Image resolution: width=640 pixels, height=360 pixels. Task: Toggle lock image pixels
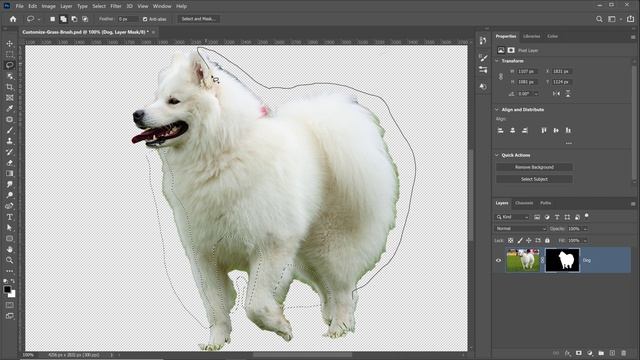(x=520, y=240)
